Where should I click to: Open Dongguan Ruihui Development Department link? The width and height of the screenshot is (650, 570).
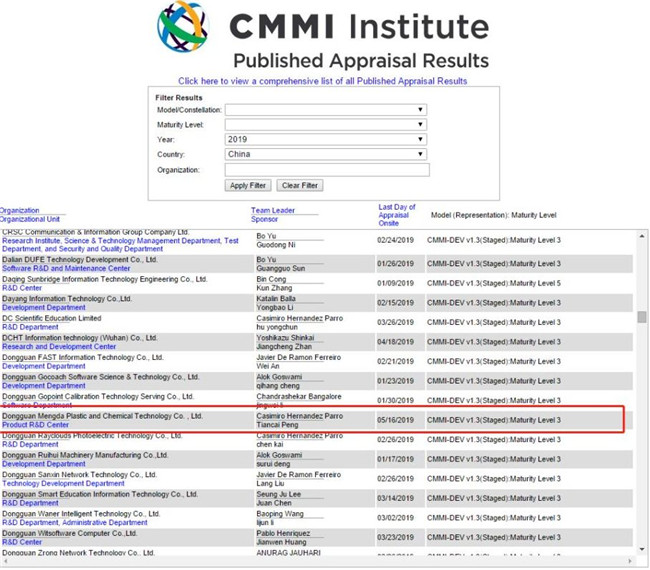44,463
